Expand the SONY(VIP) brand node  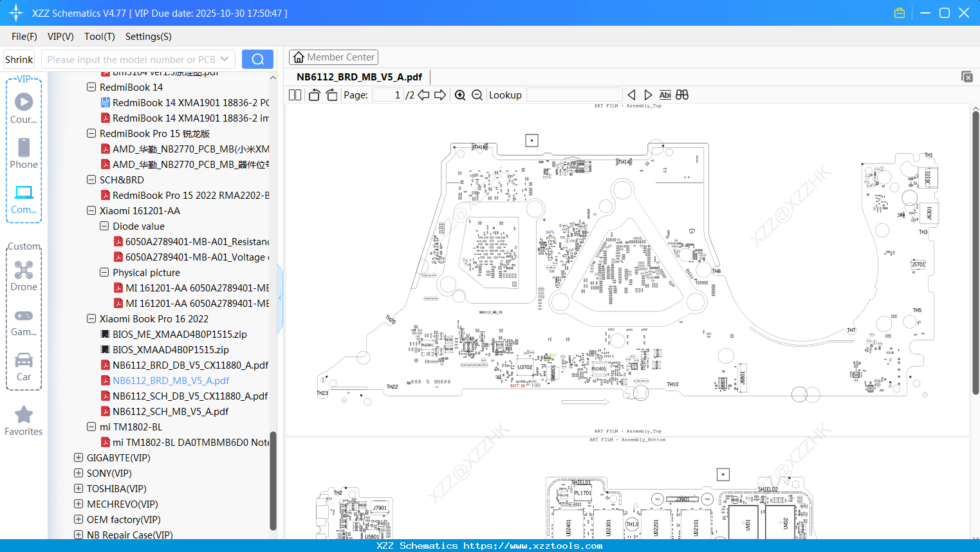click(x=79, y=473)
